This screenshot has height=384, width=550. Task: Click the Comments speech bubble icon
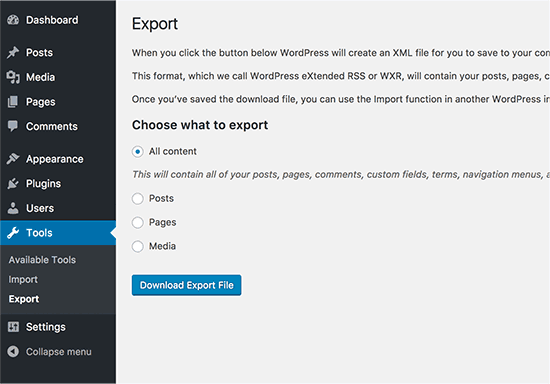pyautogui.click(x=13, y=126)
